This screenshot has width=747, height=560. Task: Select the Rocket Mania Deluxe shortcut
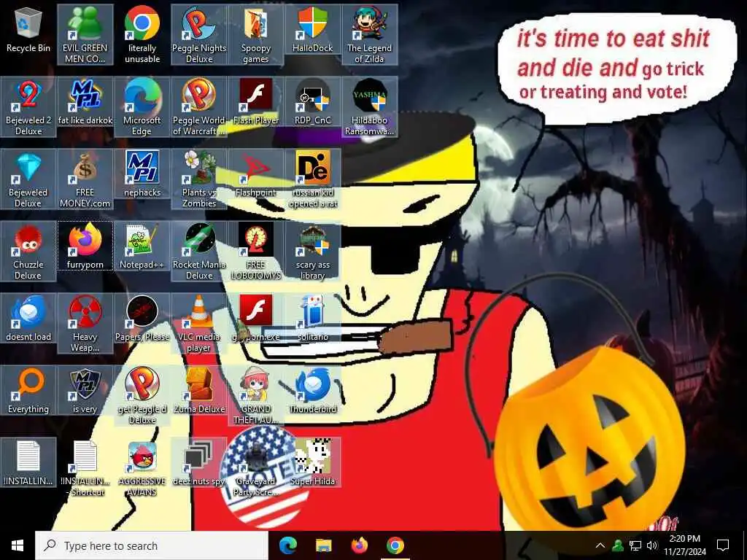[199, 252]
